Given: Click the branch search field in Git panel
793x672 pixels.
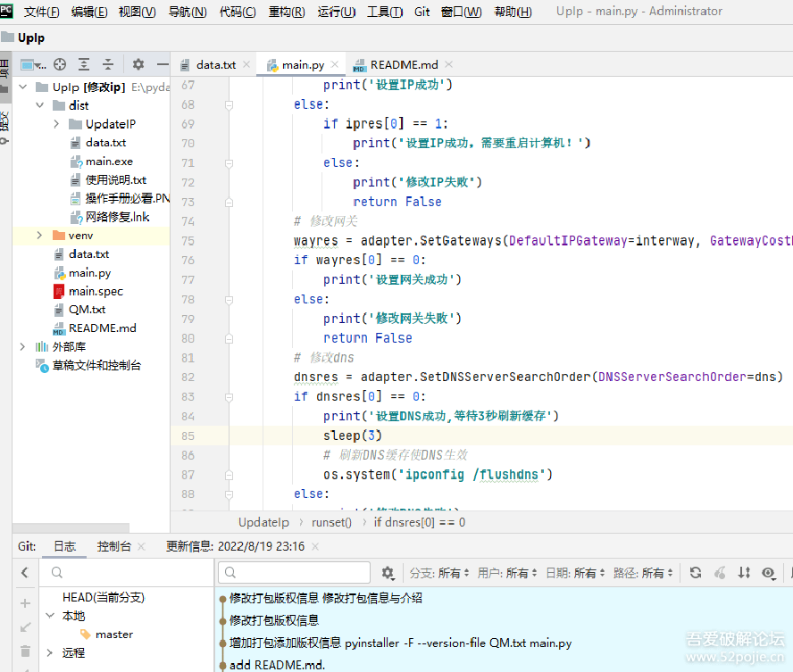Looking at the screenshot, I should (x=128, y=572).
